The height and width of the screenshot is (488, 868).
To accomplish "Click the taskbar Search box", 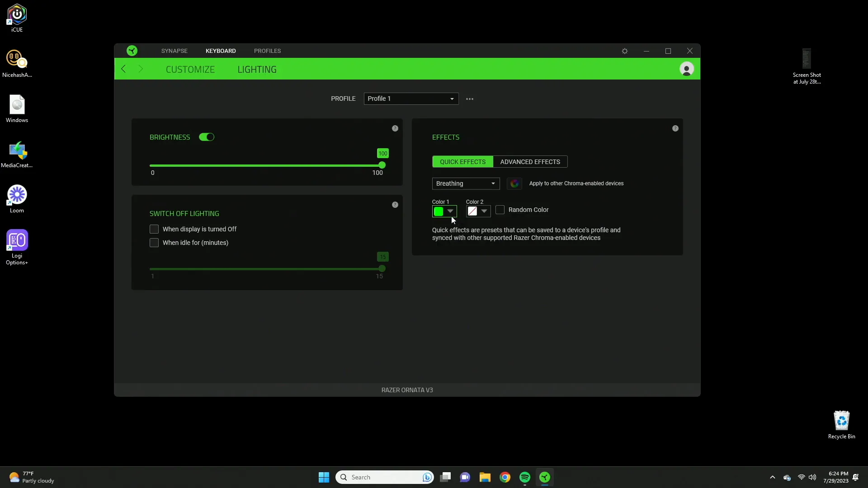I will (384, 477).
